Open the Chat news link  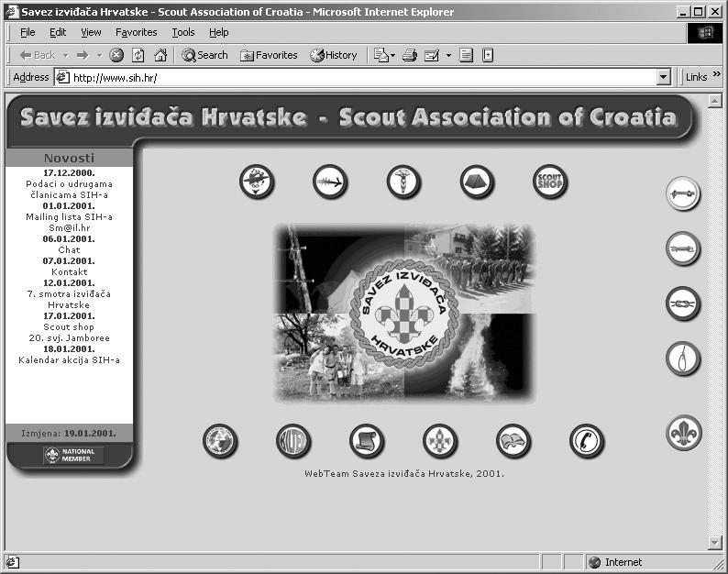69,249
